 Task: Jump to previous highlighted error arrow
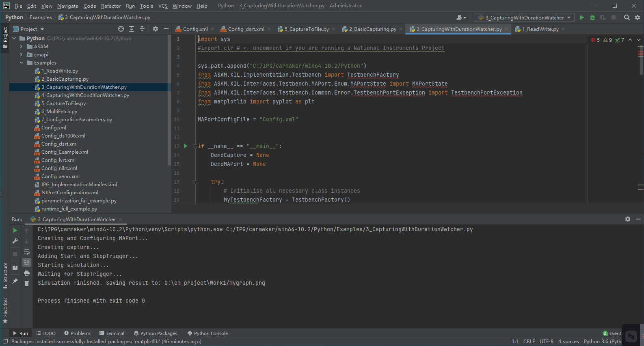tap(630, 40)
